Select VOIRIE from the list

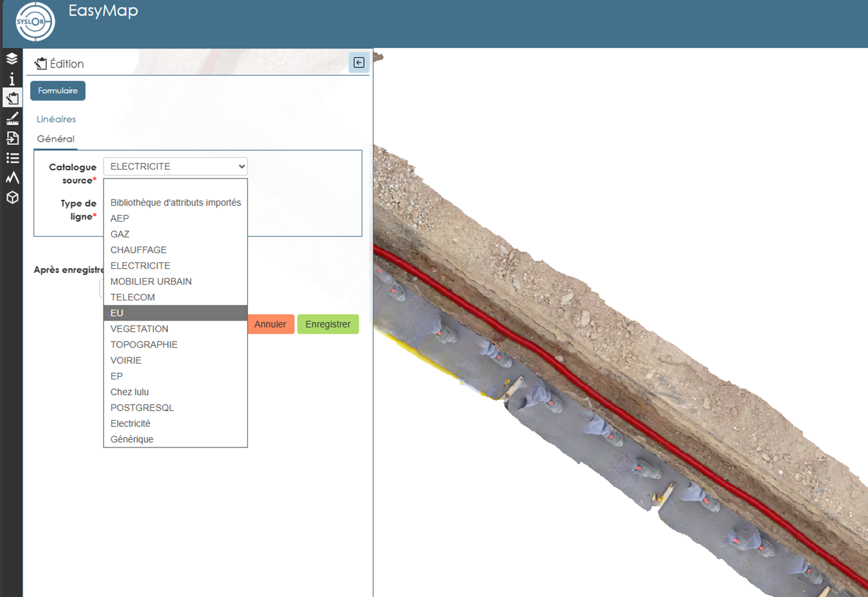tap(126, 360)
